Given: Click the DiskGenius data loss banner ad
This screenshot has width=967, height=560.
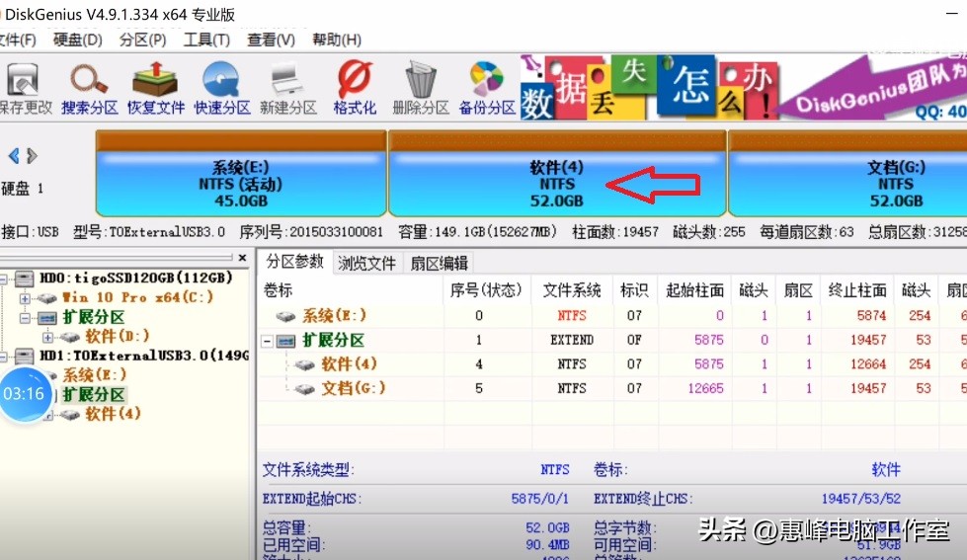Looking at the screenshot, I should [743, 87].
